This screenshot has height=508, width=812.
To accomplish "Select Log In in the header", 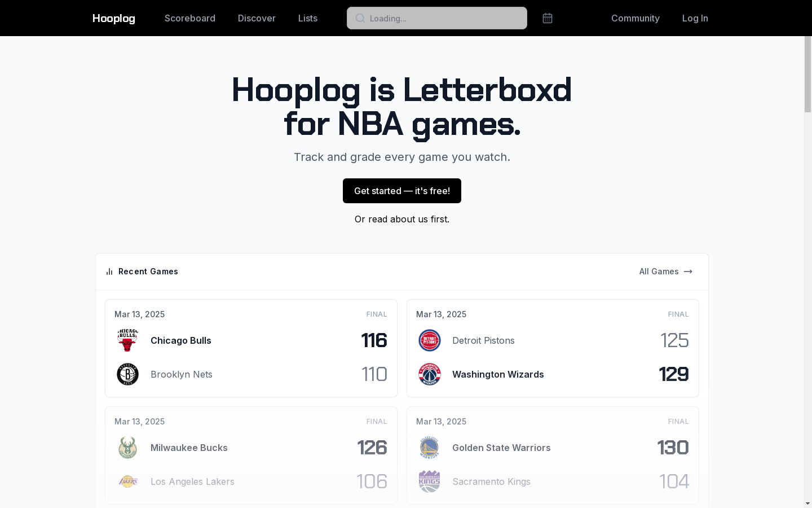I will (x=695, y=18).
